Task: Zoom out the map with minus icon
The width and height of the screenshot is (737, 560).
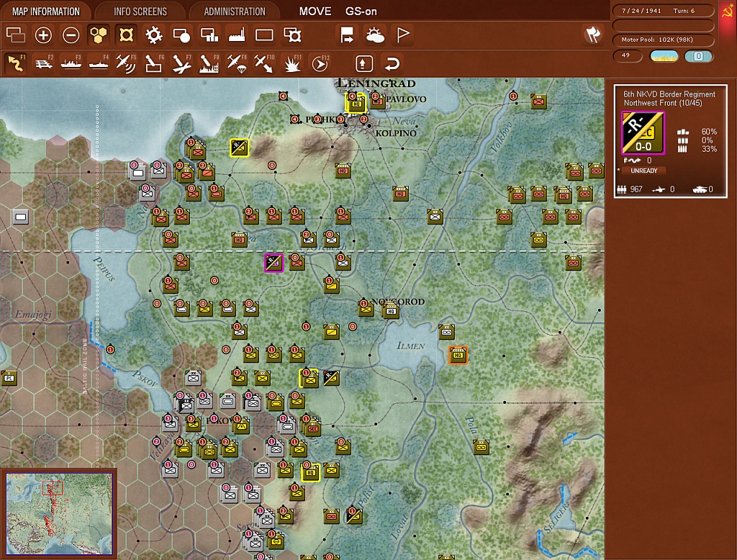Action: tap(71, 35)
